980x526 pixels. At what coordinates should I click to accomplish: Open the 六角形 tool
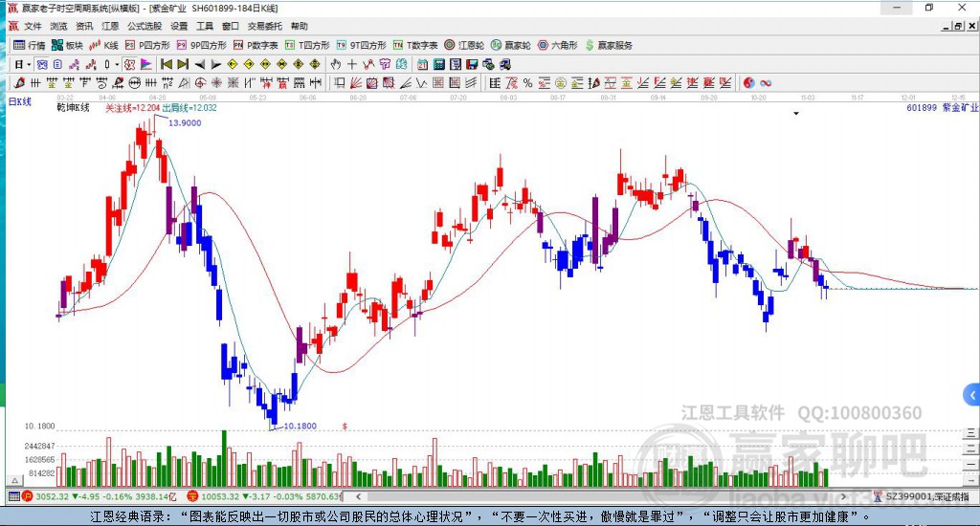tap(558, 45)
